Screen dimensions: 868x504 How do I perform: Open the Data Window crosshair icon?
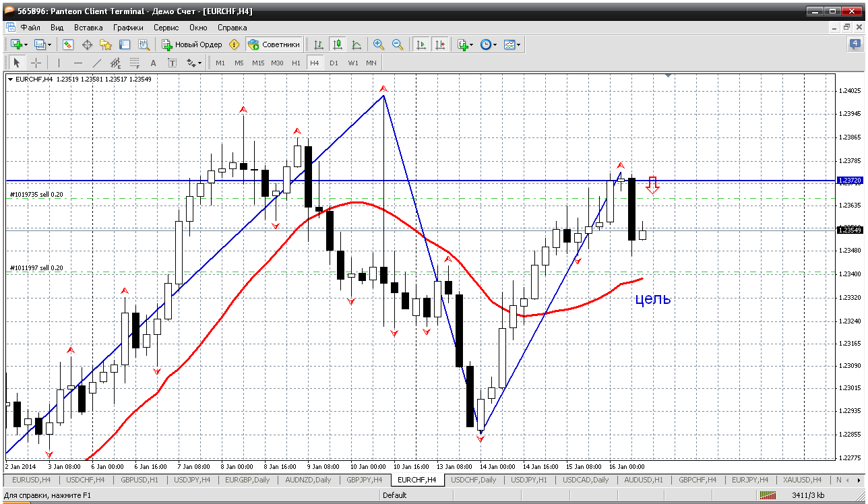pyautogui.click(x=87, y=44)
